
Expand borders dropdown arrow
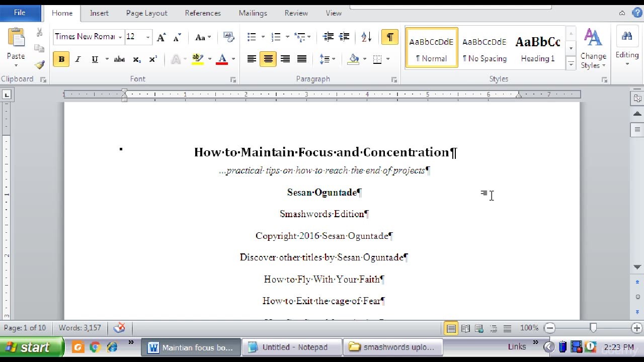(388, 59)
